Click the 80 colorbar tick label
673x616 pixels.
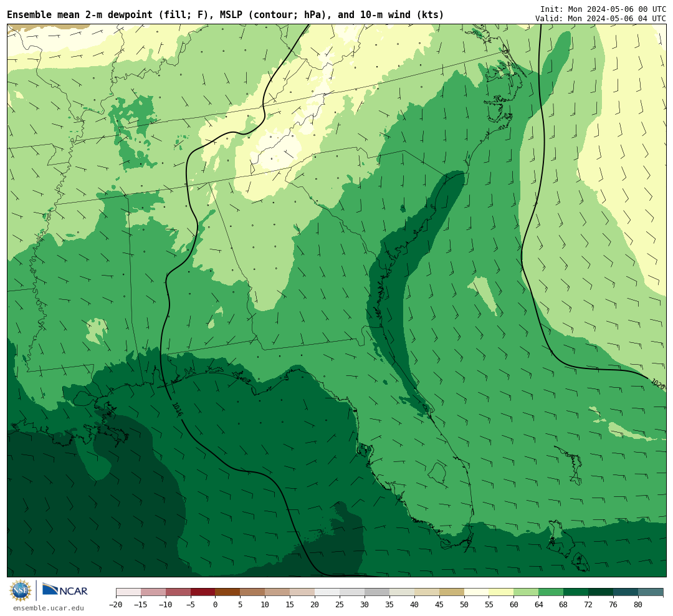coord(639,605)
